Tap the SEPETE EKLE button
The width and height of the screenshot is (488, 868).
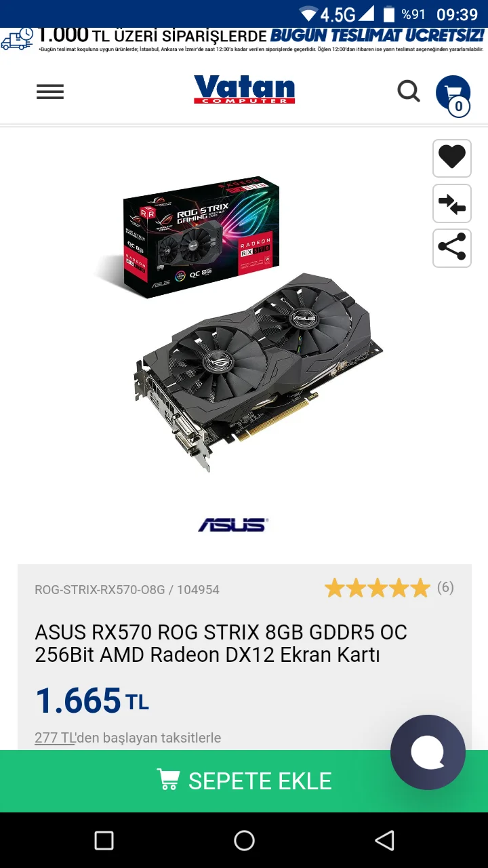click(244, 781)
